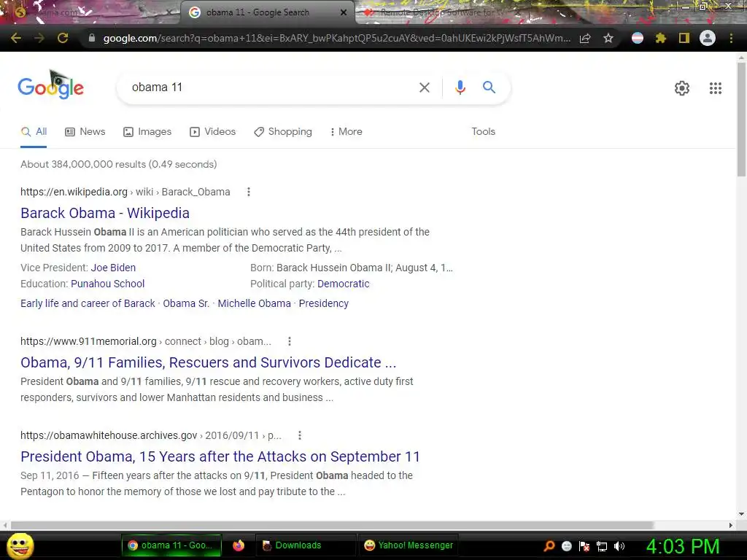The image size is (747, 560).
Task: Open President Obama, 15 Years after result
Action: click(220, 456)
